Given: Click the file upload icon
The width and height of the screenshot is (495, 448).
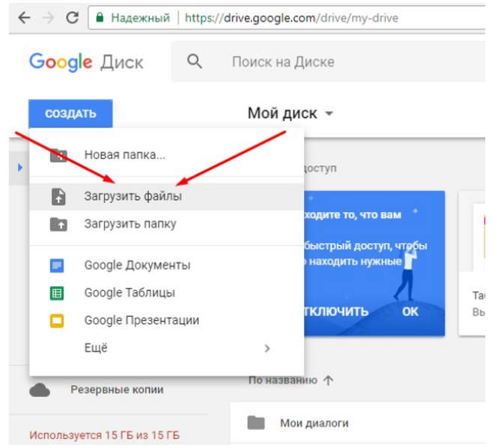Looking at the screenshot, I should [58, 196].
